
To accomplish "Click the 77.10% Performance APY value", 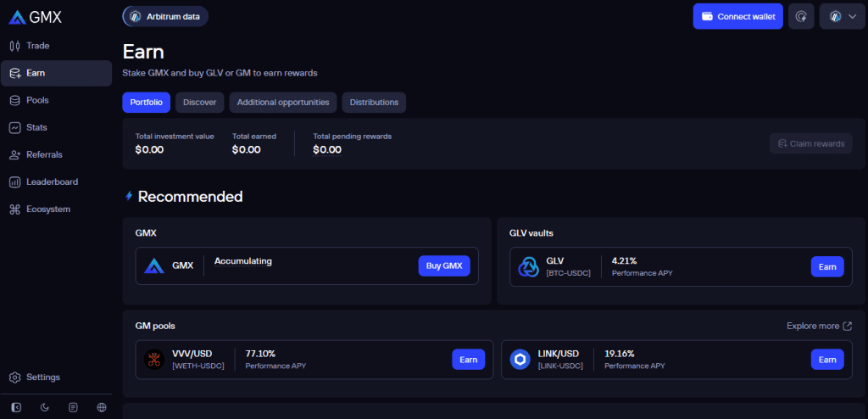I will tap(260, 354).
